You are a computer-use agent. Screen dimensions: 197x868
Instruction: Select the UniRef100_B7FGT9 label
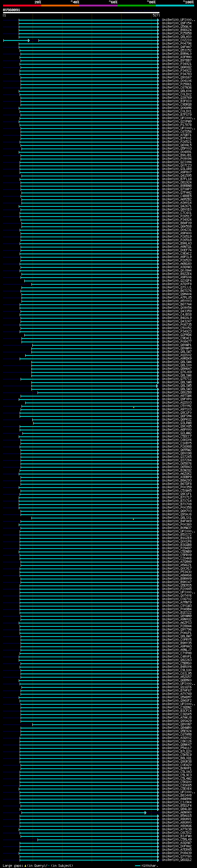click(176, 115)
